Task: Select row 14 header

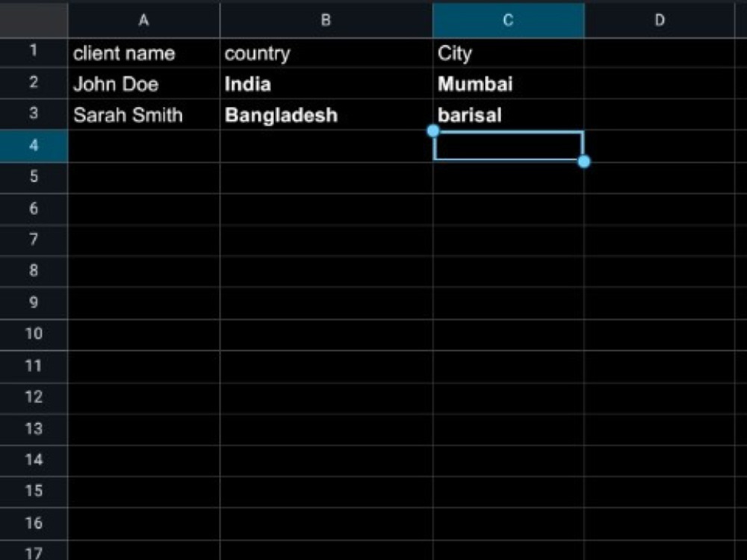Action: [x=34, y=459]
